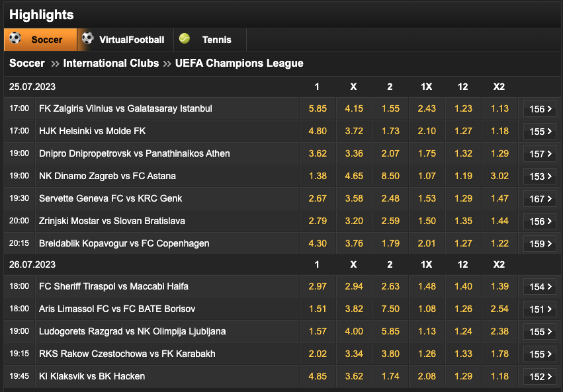Open the Tennis tab
The height and width of the screenshot is (392, 563).
[x=210, y=40]
